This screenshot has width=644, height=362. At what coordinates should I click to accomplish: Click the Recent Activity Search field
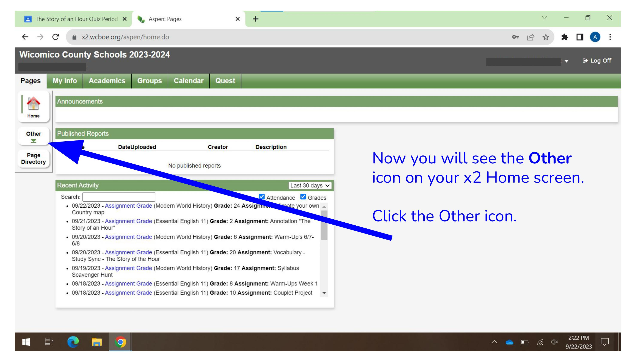pos(118,197)
